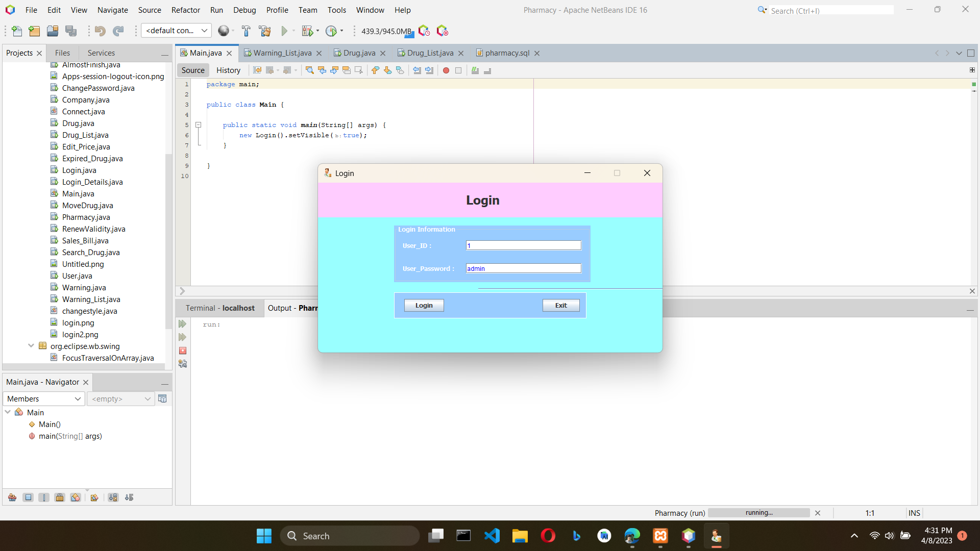The width and height of the screenshot is (980, 551).
Task: Click the Exit button in the Login dialog
Action: click(x=560, y=305)
